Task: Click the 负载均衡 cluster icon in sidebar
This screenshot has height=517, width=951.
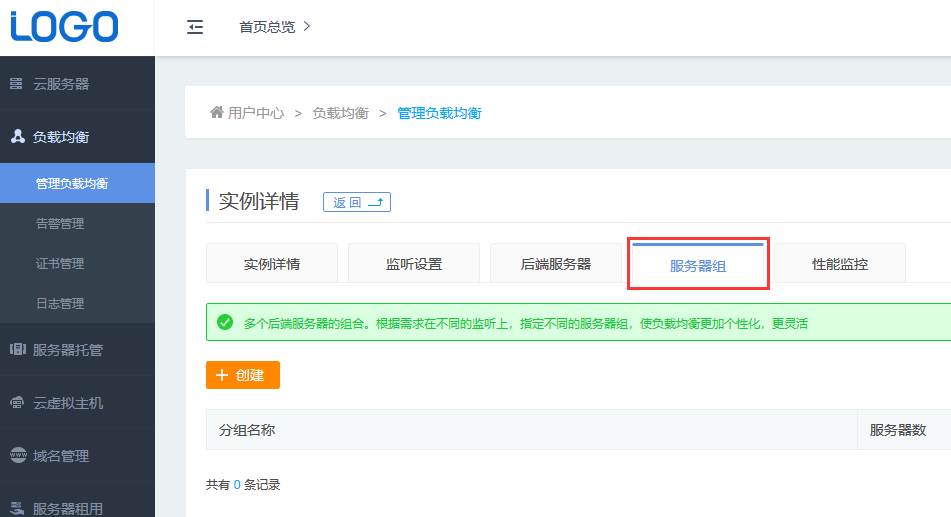Action: [17, 137]
